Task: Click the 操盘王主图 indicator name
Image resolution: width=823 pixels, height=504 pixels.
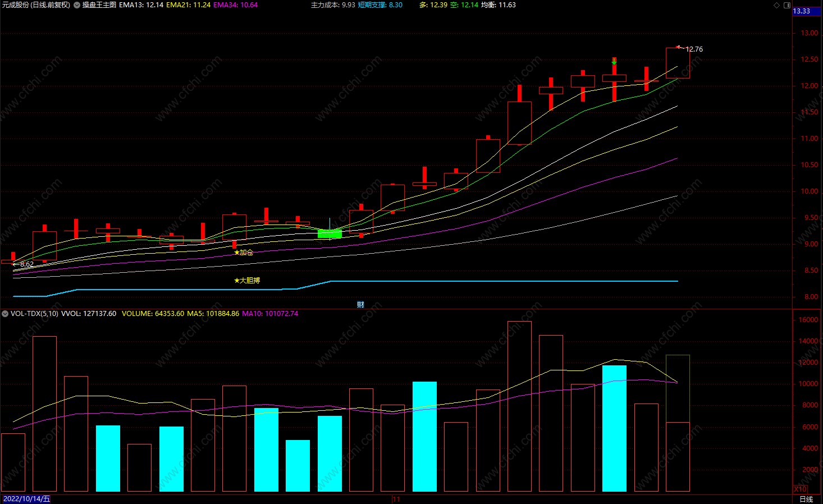Action: click(99, 5)
